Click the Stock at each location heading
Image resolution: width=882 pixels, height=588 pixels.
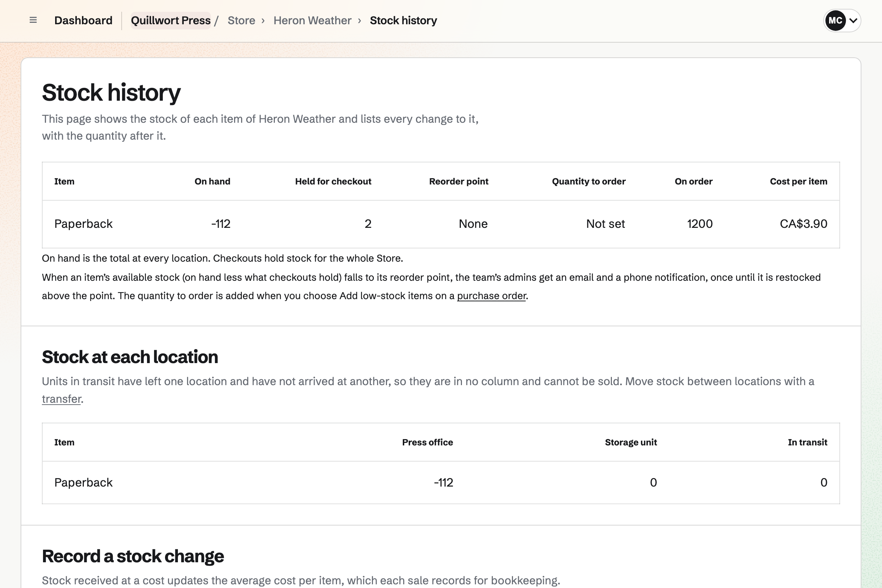pyautogui.click(x=130, y=357)
